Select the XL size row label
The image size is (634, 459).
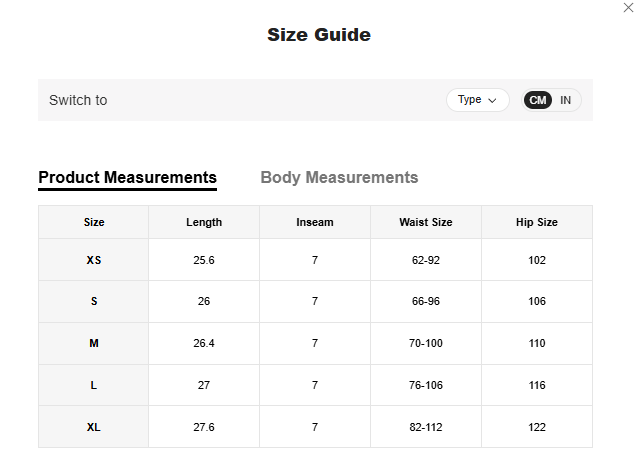coord(94,427)
